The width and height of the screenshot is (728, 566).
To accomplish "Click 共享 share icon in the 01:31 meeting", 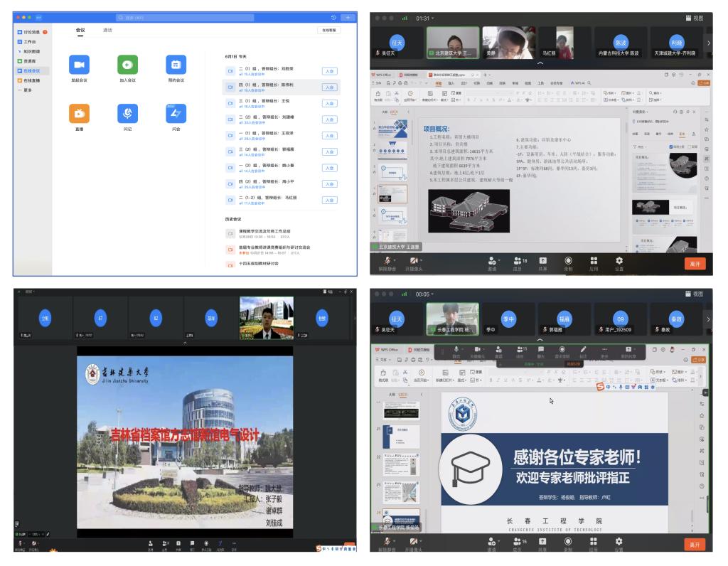I will point(543,262).
